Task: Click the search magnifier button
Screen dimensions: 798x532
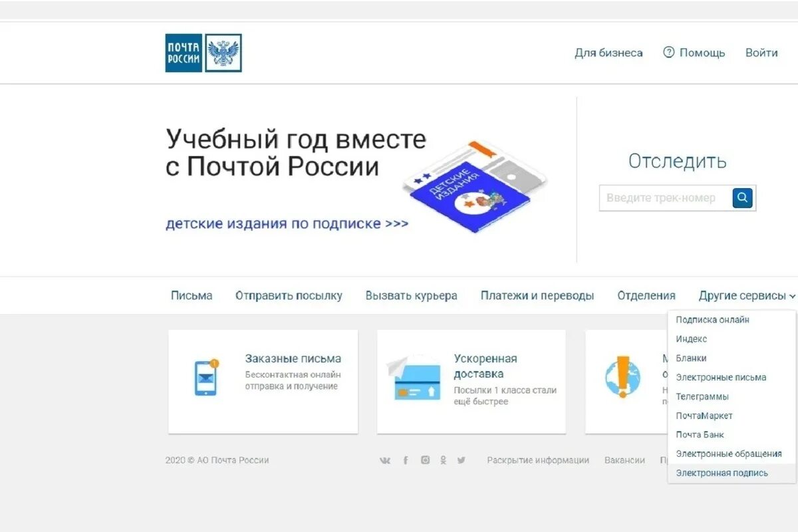Action: coord(743,198)
